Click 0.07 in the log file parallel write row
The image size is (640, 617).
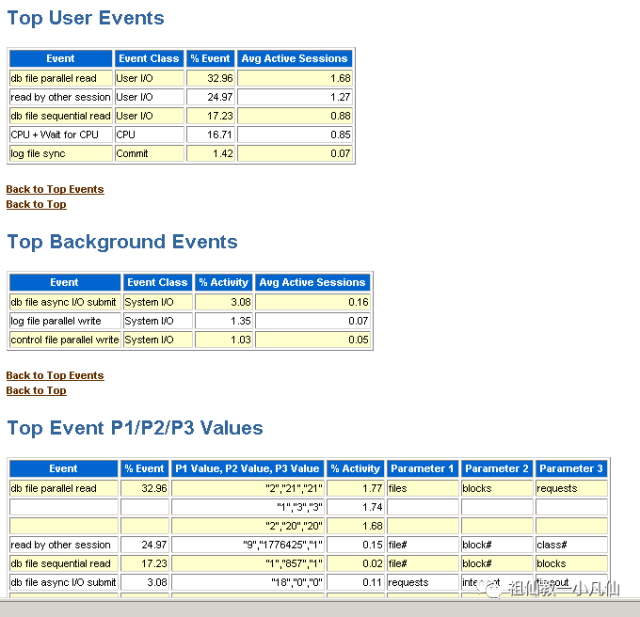(x=313, y=321)
